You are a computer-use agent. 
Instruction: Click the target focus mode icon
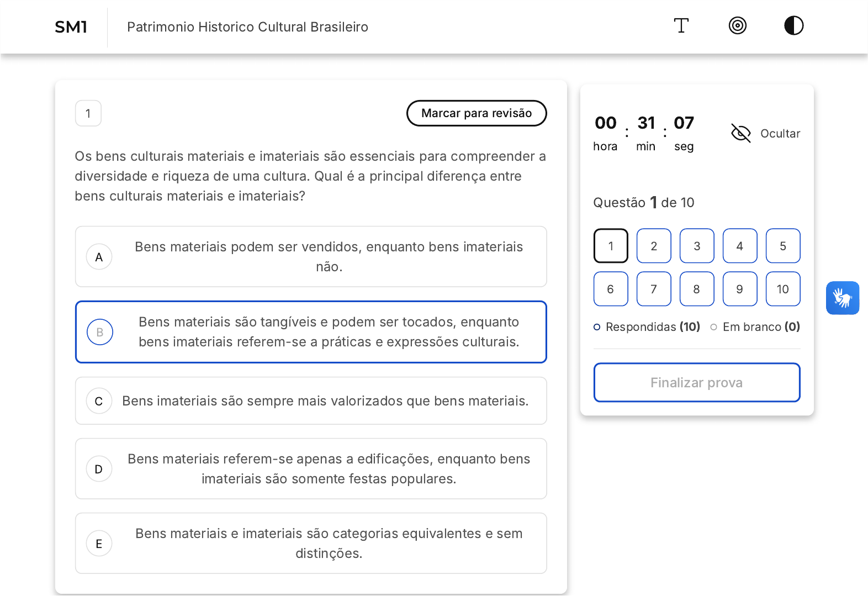737,26
